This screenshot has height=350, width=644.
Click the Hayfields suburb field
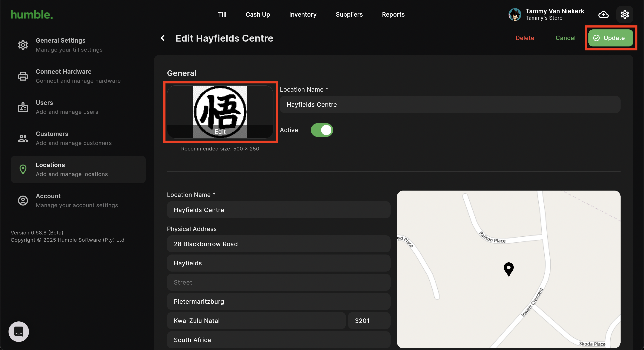(279, 263)
